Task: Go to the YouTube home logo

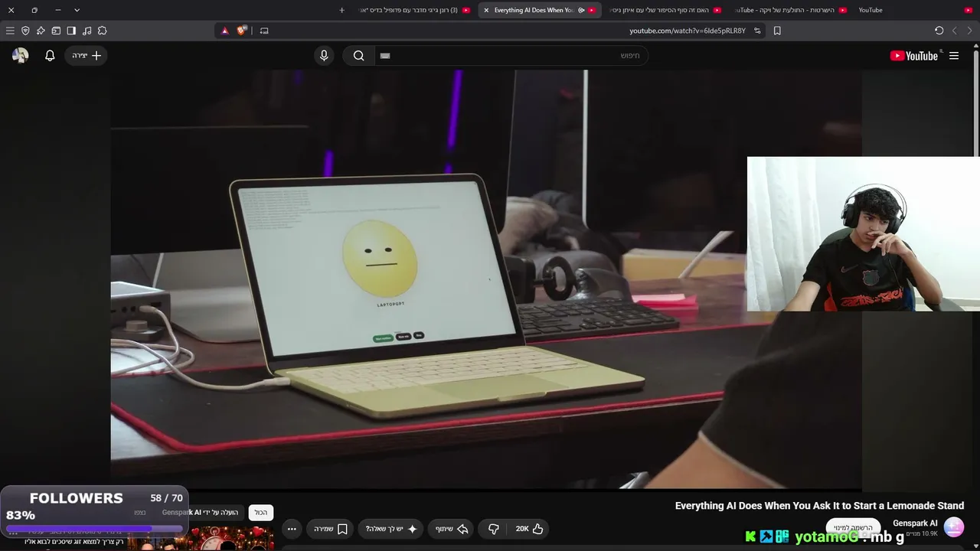Action: (x=913, y=56)
